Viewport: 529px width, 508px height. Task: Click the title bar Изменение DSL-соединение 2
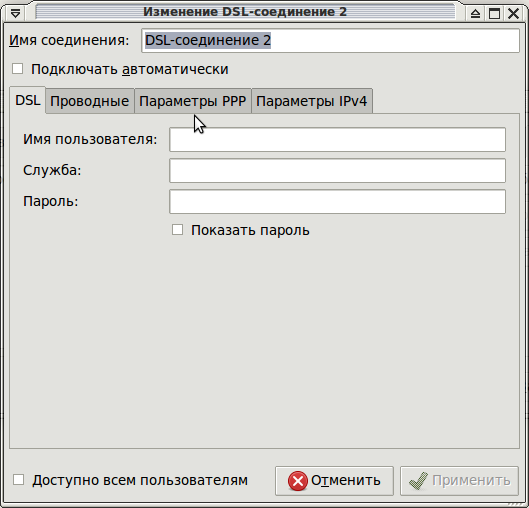[245, 12]
